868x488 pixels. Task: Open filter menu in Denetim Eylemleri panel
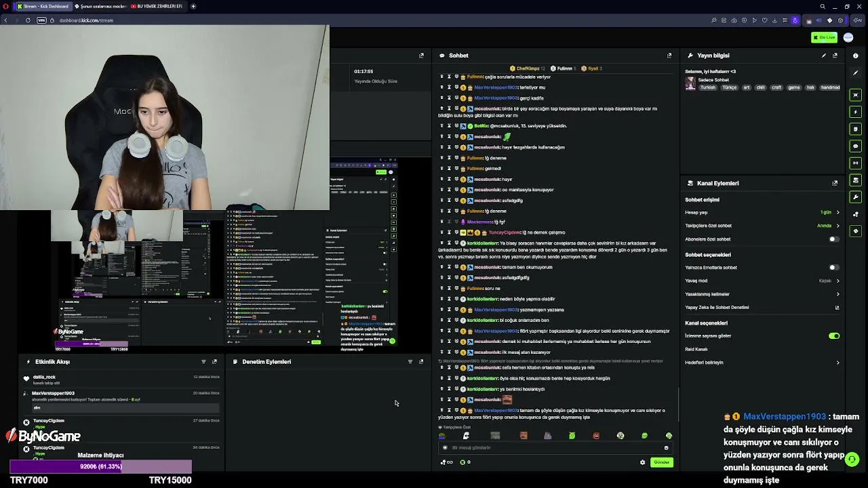point(410,362)
